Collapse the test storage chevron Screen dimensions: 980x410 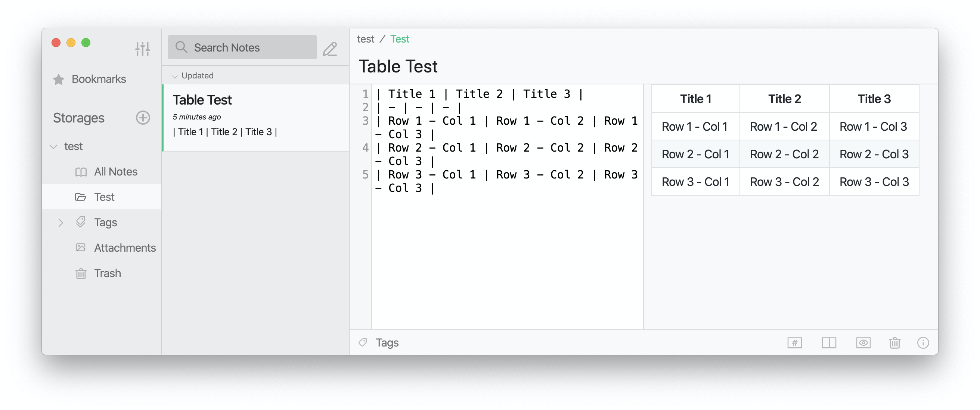54,146
